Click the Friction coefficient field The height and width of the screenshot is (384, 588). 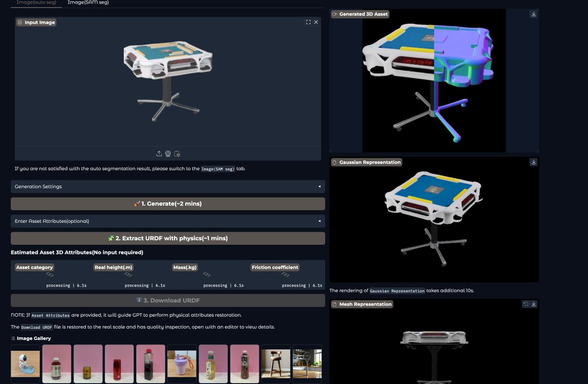[x=287, y=275]
